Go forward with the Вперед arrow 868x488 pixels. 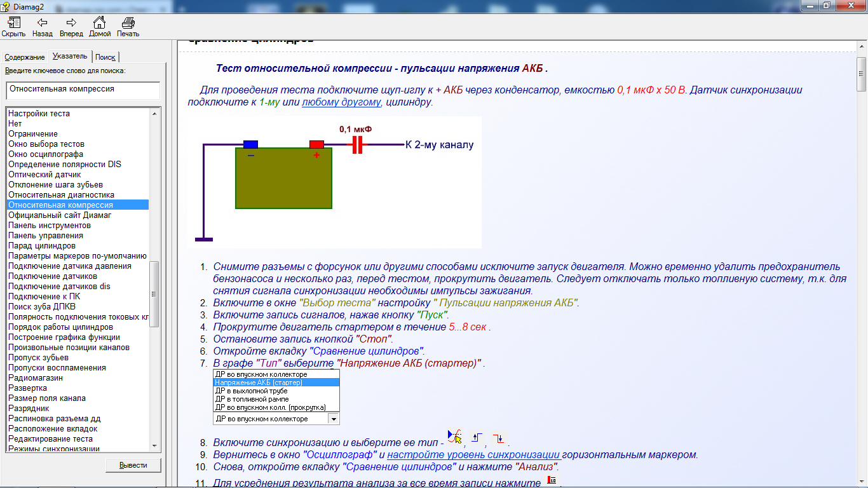71,27
